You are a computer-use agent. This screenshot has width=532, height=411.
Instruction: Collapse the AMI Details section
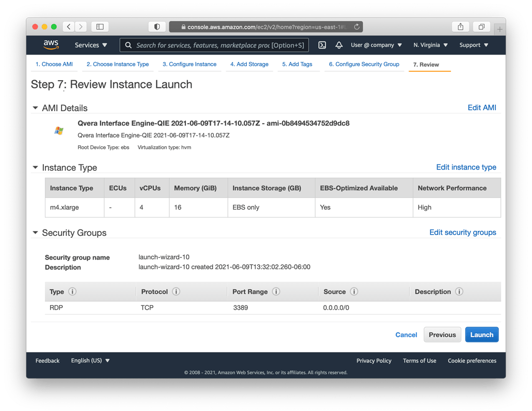pyautogui.click(x=35, y=108)
